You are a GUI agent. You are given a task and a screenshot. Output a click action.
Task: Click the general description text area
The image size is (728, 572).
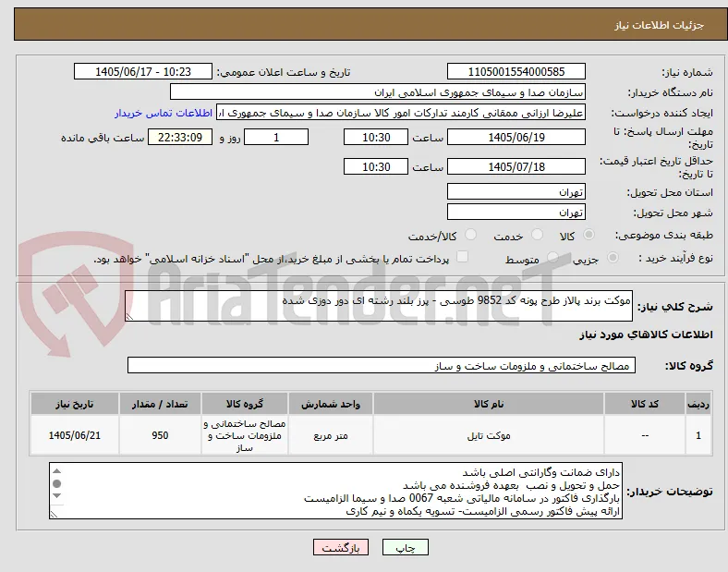point(379,306)
